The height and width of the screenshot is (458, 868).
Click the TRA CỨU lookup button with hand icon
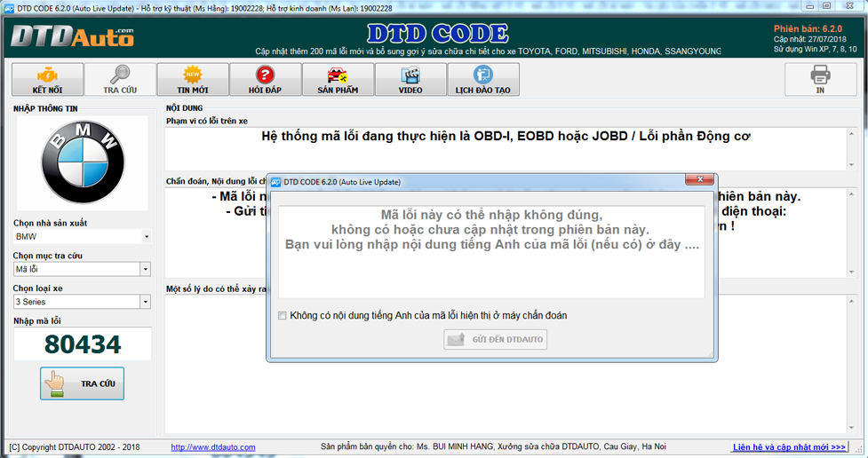pyautogui.click(x=82, y=383)
